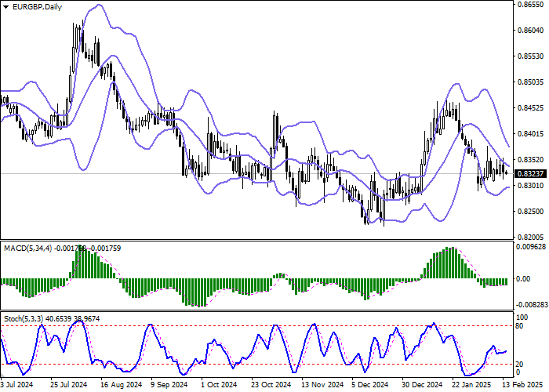Open the EURGBP,Daily chart dropdown arrow
This screenshot has height=392, width=549.
tap(5, 7)
